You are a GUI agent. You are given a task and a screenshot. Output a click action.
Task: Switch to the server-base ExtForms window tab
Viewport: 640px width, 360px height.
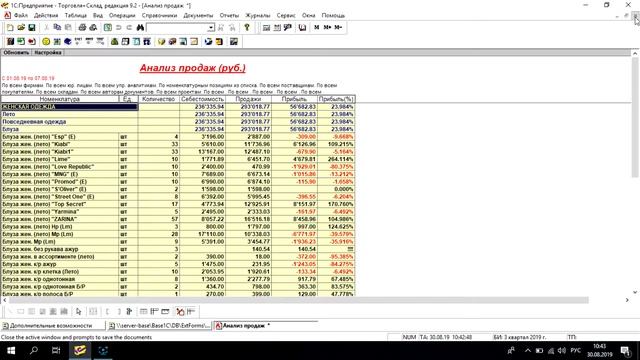[160, 325]
